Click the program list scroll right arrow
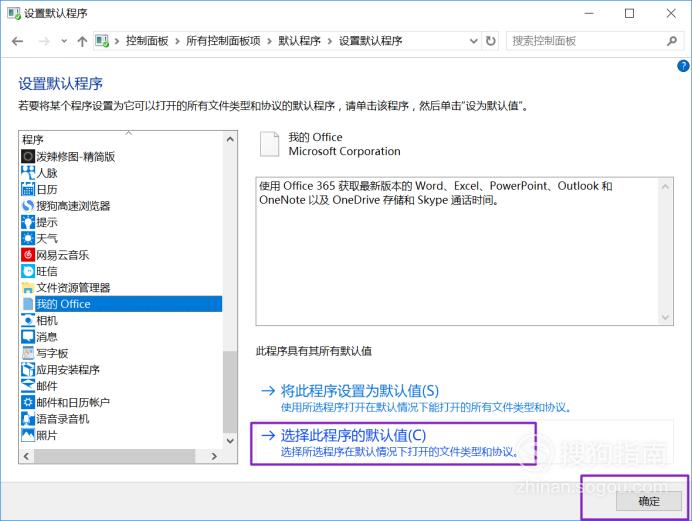 [x=214, y=456]
